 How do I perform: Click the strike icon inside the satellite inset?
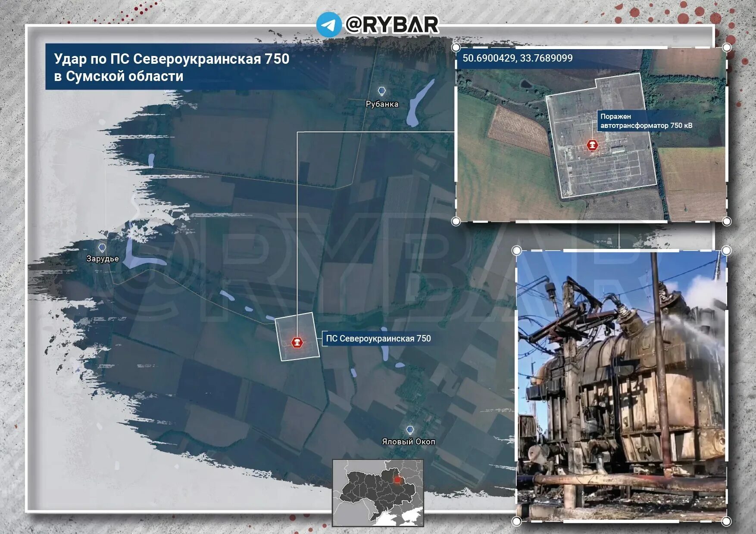coord(592,146)
